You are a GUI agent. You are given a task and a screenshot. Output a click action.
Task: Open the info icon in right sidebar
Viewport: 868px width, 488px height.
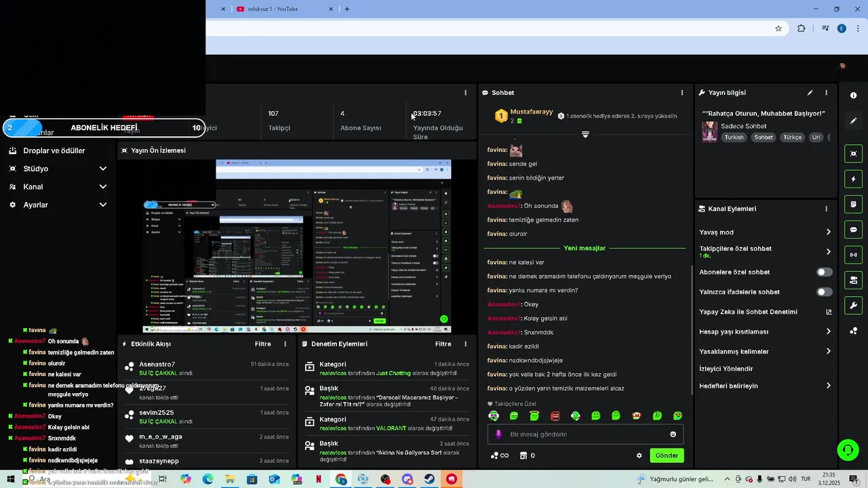pyautogui.click(x=854, y=96)
